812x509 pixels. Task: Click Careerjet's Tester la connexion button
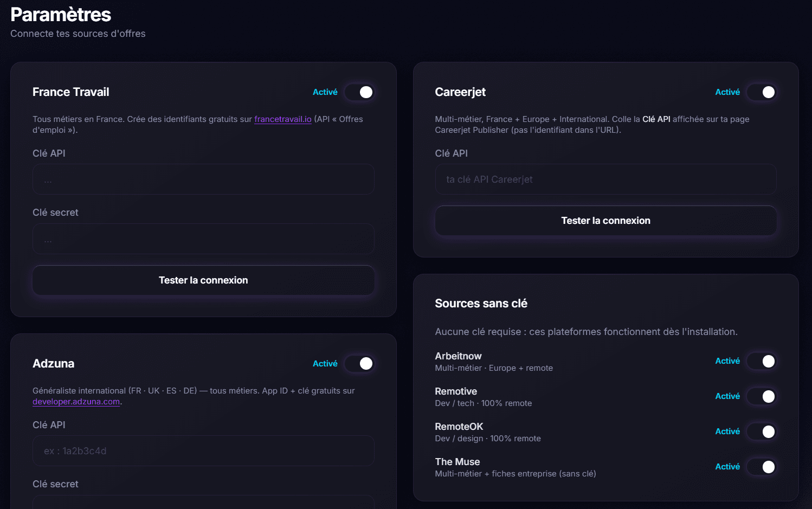point(606,221)
